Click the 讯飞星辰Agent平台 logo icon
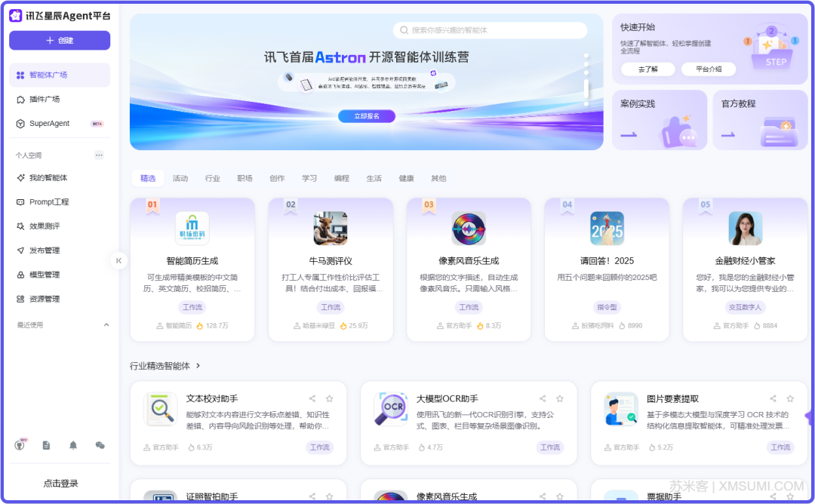 (16, 16)
